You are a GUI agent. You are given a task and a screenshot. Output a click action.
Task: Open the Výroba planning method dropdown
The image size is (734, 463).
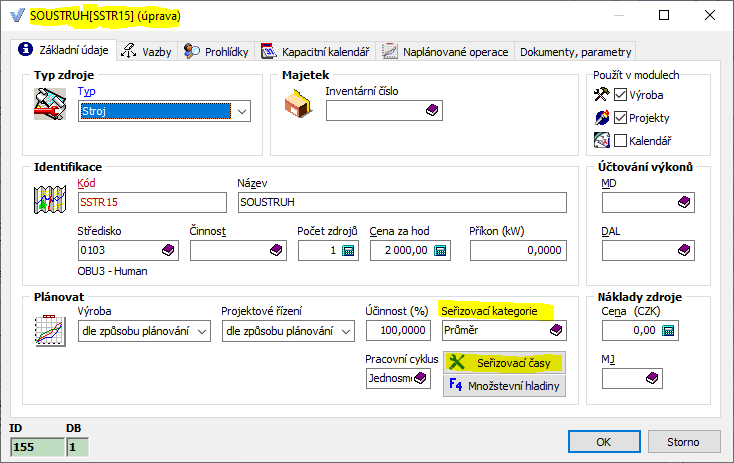[x=201, y=331]
